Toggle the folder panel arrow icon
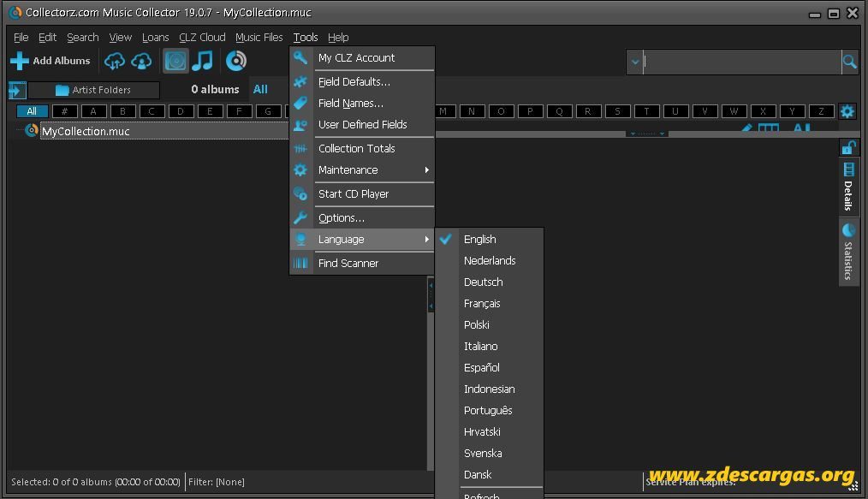868x499 pixels. tap(17, 90)
